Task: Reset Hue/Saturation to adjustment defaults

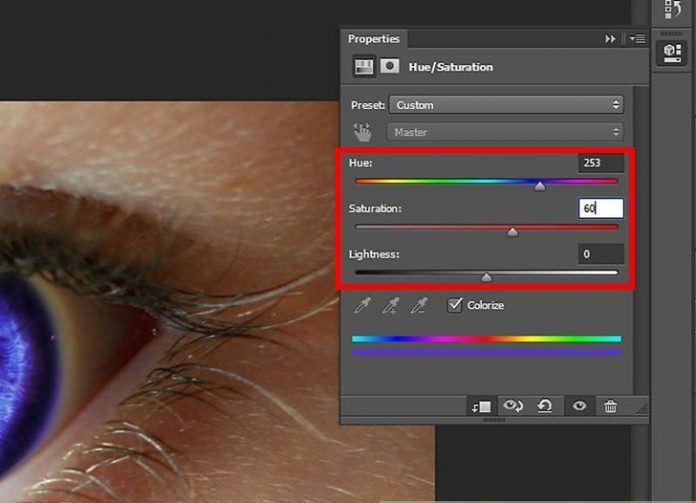Action: coord(546,406)
